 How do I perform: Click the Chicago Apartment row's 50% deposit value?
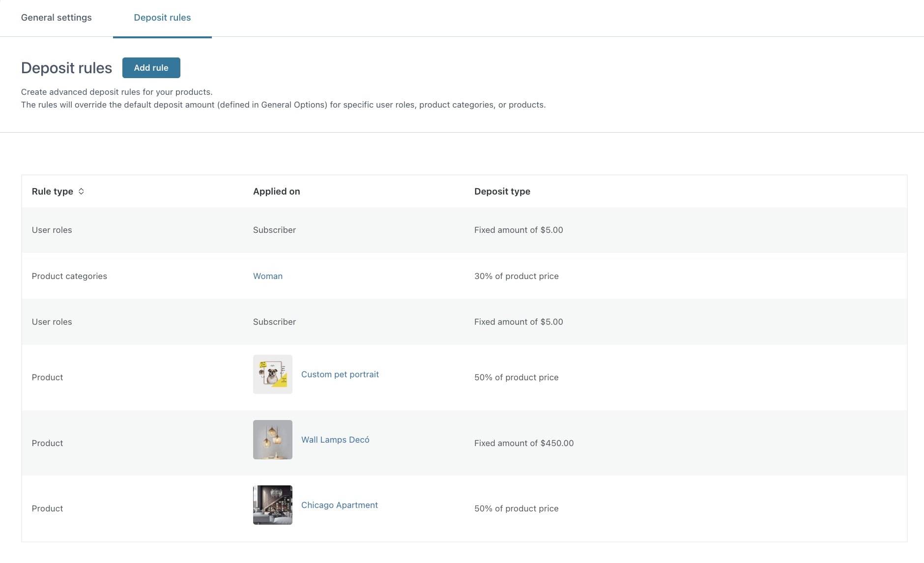pos(516,508)
